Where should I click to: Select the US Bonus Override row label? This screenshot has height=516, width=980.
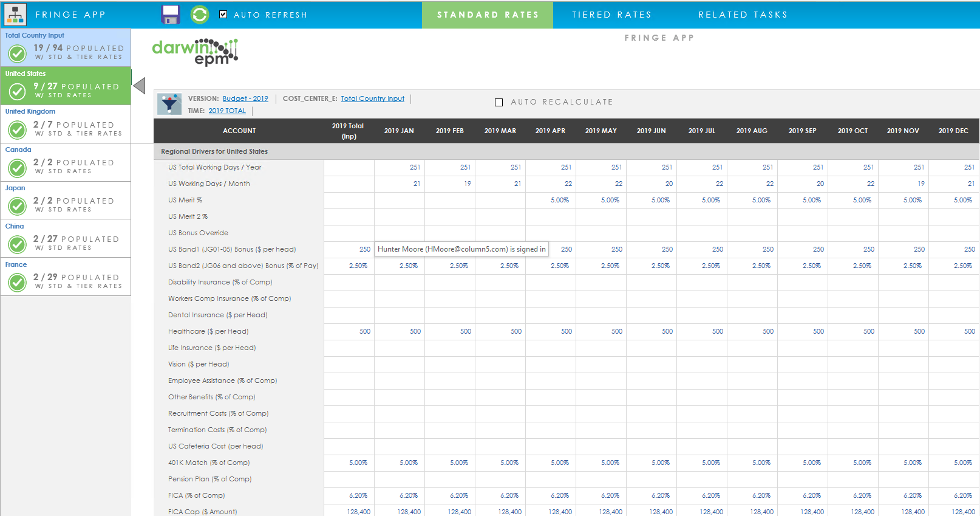pyautogui.click(x=198, y=233)
